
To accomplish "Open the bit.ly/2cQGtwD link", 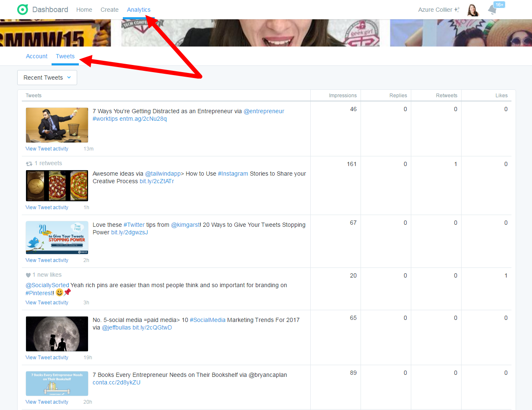I will pos(152,327).
